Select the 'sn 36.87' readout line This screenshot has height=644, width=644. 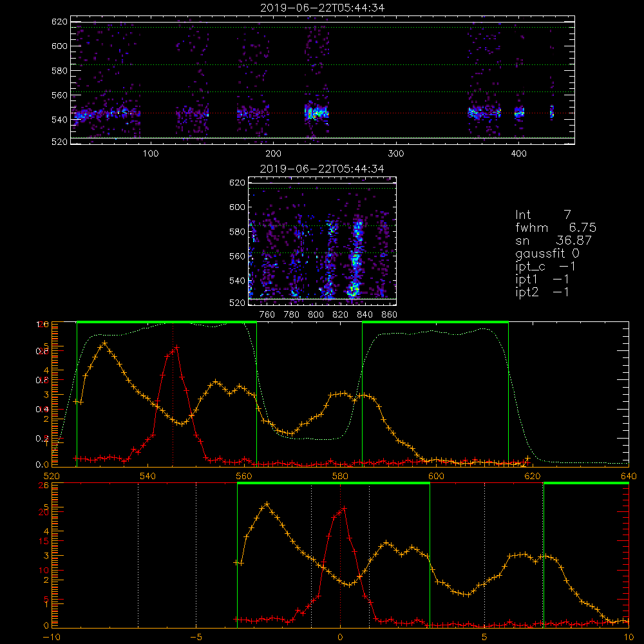pos(553,240)
